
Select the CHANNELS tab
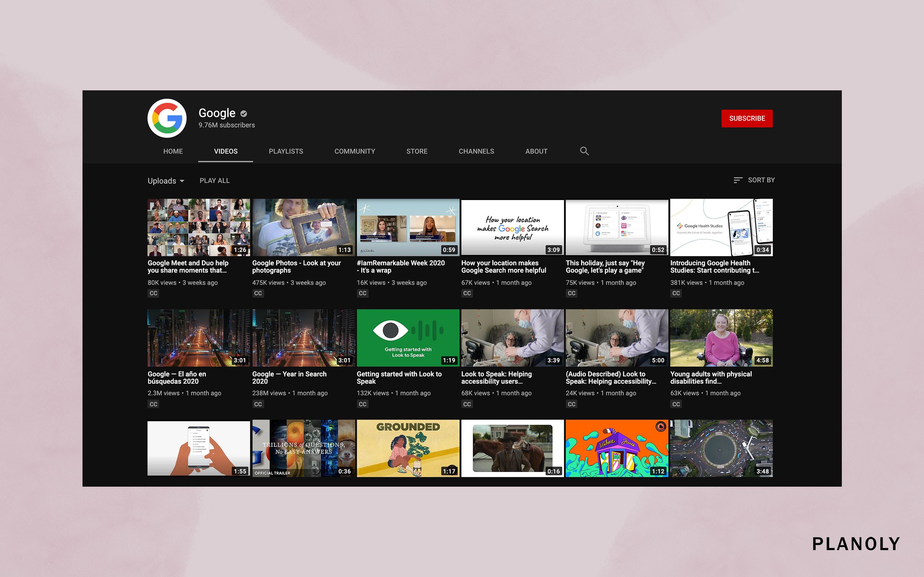point(476,151)
